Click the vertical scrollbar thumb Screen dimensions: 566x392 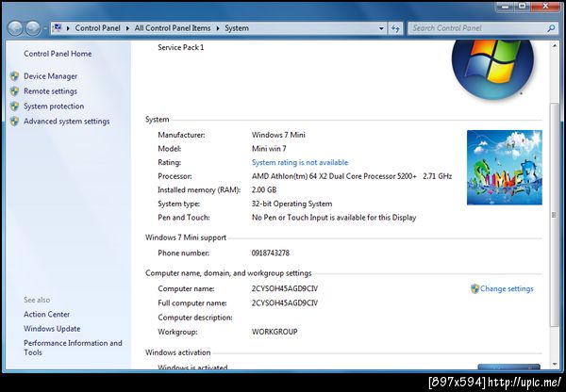pos(554,215)
